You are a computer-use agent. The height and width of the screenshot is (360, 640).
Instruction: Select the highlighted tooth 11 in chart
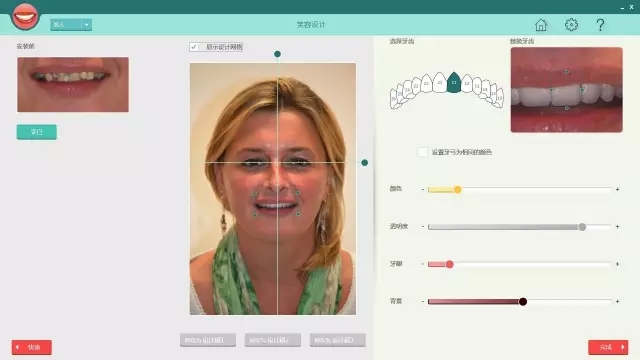(x=453, y=82)
